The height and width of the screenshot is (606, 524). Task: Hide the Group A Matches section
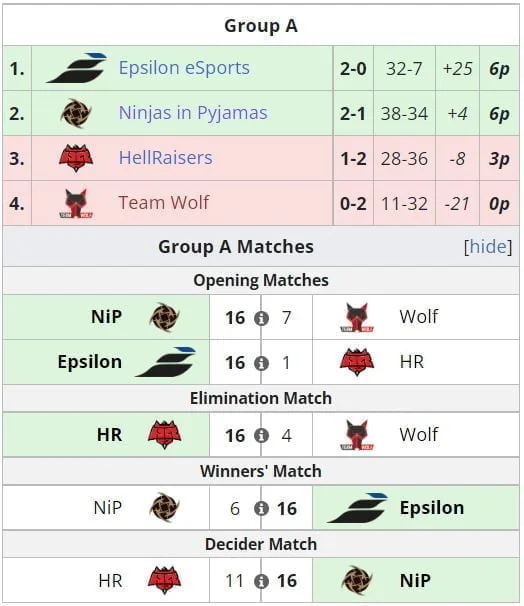(488, 247)
